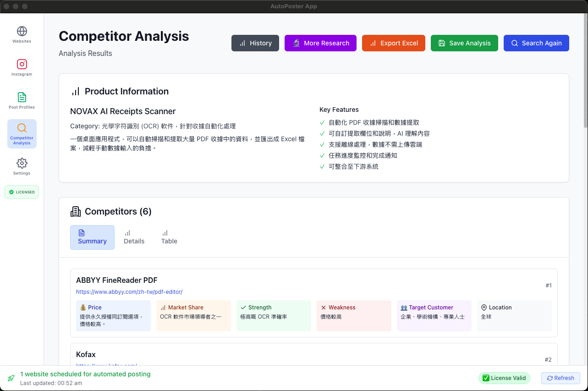This screenshot has height=391, width=588.
Task: Start a new search with Search Again
Action: tap(536, 43)
